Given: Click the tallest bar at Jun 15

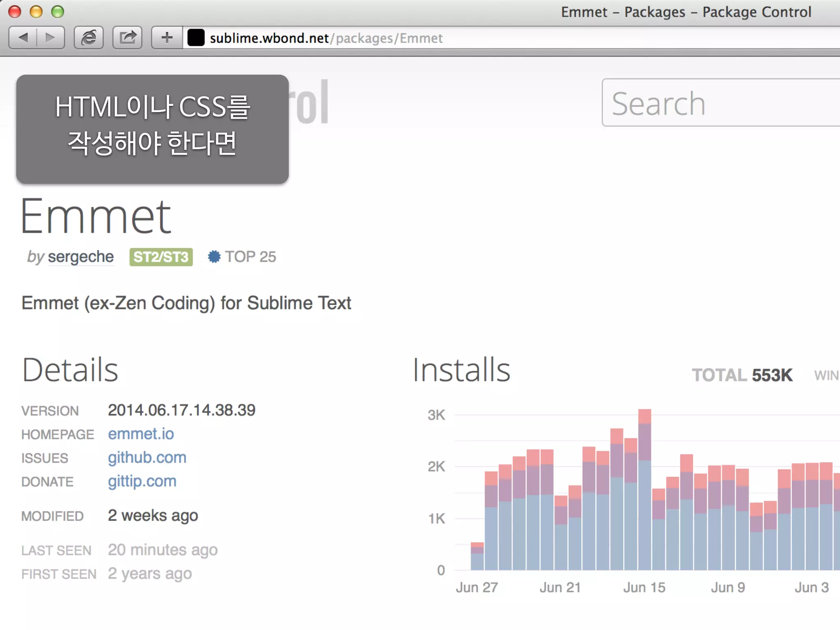Looking at the screenshot, I should click(x=644, y=490).
